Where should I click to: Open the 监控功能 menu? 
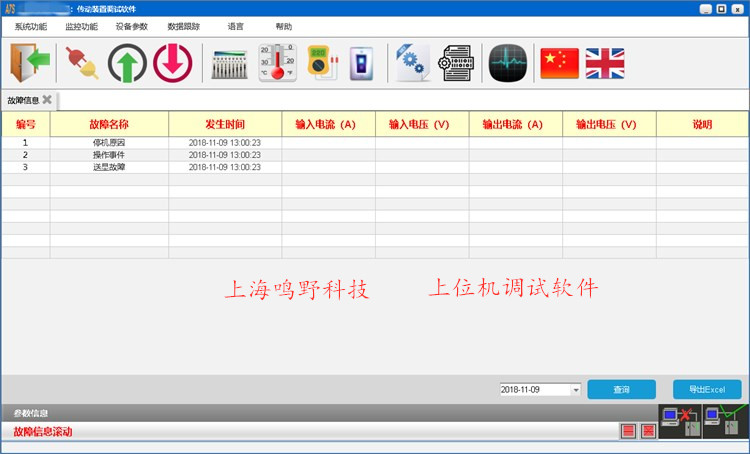(x=81, y=27)
